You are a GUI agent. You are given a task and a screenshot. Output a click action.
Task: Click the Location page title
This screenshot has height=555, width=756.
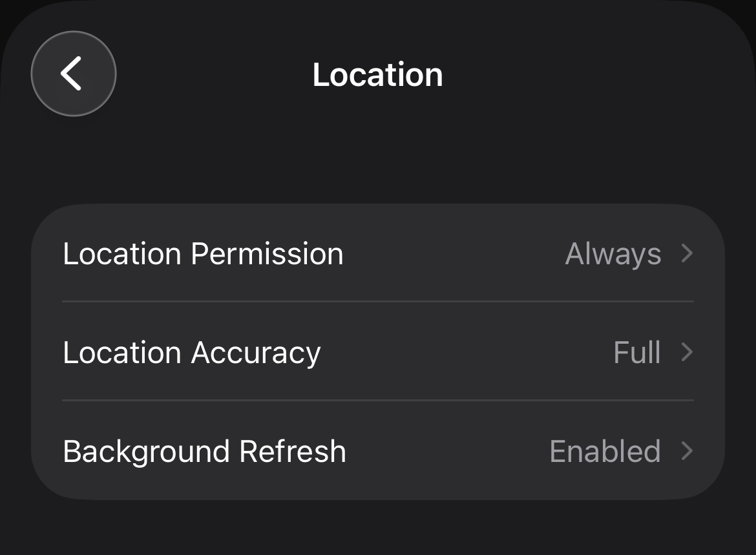[x=377, y=75]
